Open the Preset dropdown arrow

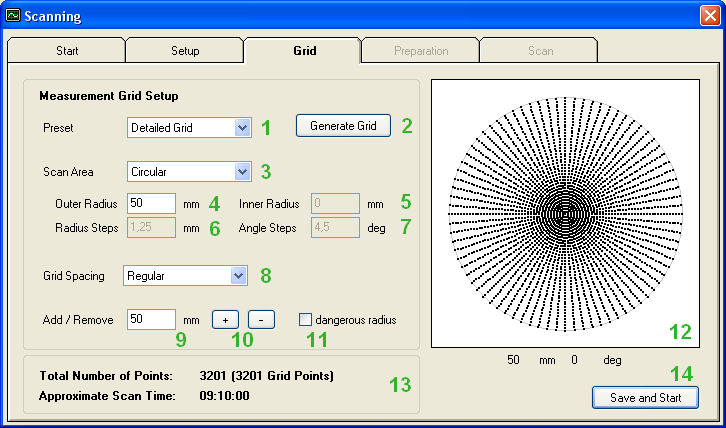[243, 127]
